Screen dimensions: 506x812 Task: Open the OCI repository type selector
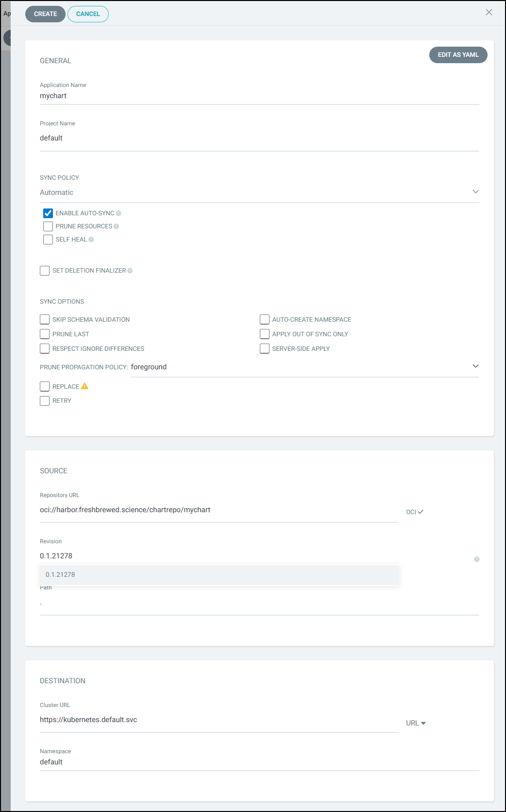point(414,512)
